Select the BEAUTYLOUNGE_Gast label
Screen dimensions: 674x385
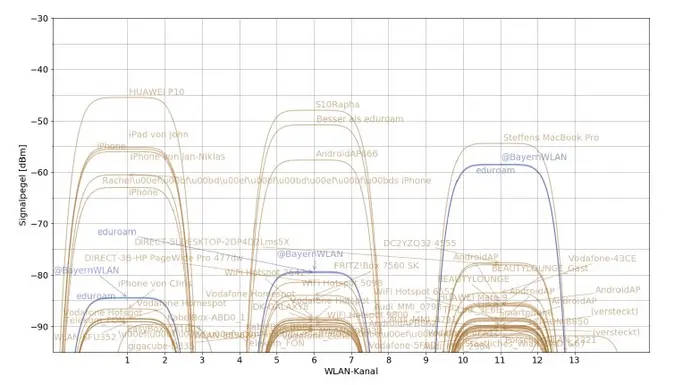click(x=539, y=269)
